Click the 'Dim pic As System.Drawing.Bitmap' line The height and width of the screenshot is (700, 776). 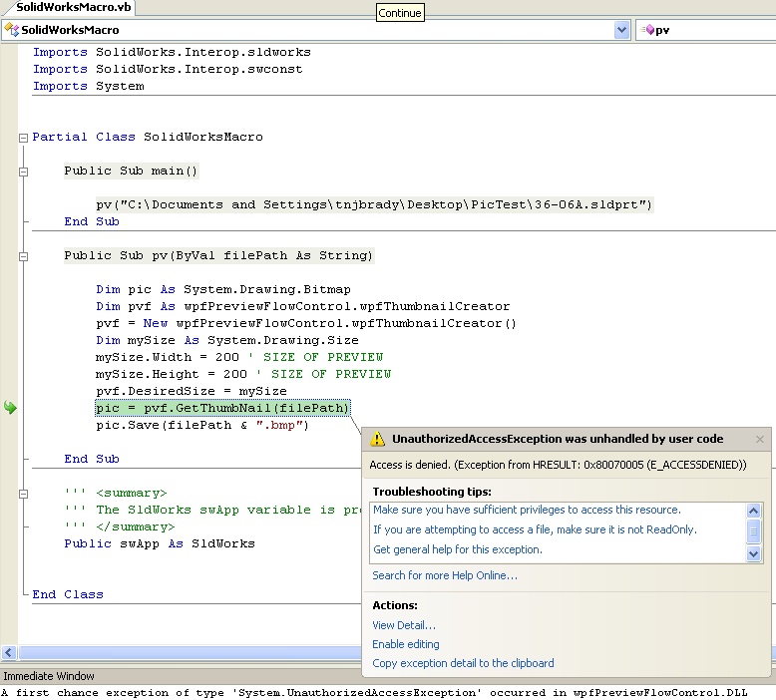pyautogui.click(x=223, y=289)
